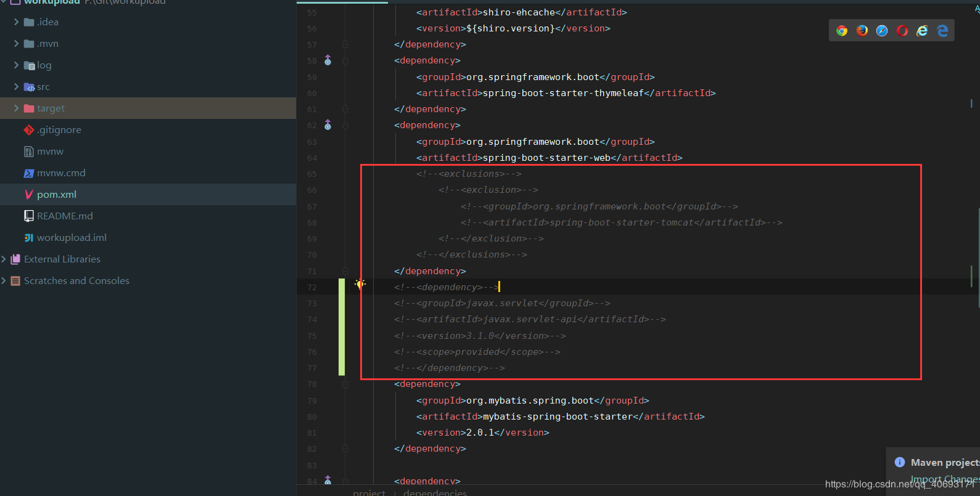Click commented version '3.1.0' line
Screen dimensions: 980x496
click(480, 336)
